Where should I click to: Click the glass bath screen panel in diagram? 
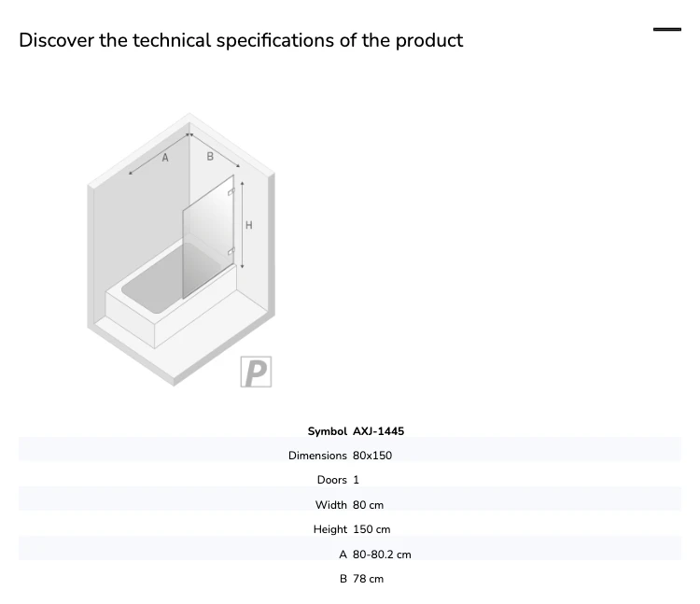208,237
